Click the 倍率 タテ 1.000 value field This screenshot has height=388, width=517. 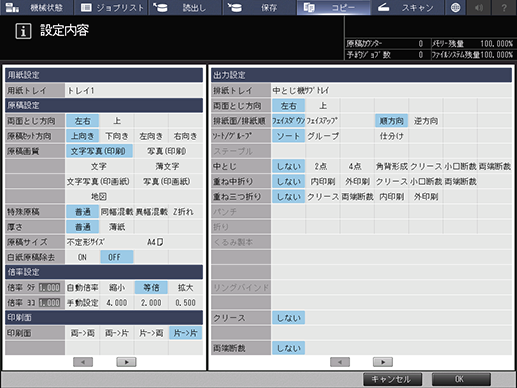[x=50, y=287]
